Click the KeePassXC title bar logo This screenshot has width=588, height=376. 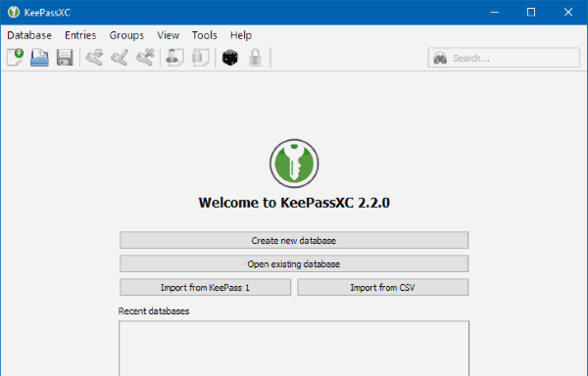pyautogui.click(x=14, y=12)
